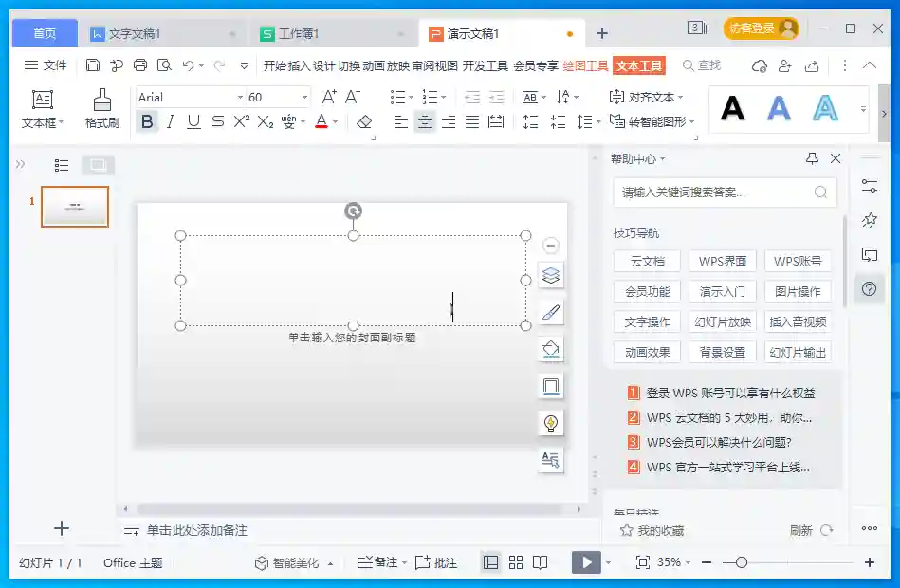900x588 pixels.
Task: Start the slideshow playback button
Action: tap(584, 562)
